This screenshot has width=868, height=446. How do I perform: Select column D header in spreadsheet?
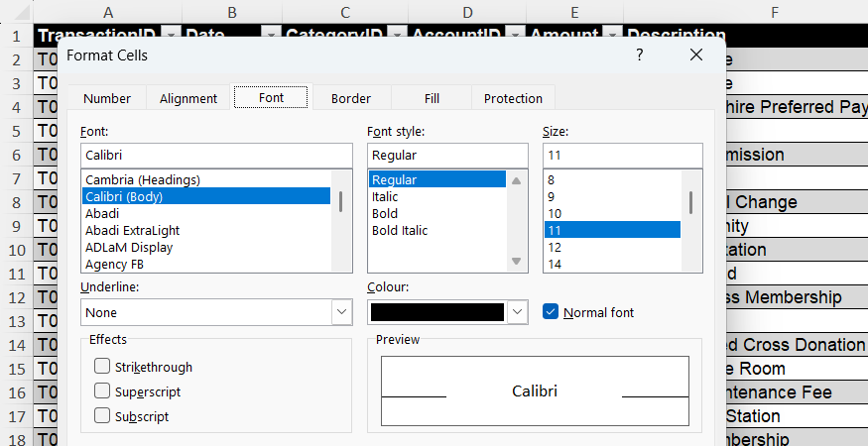[467, 12]
